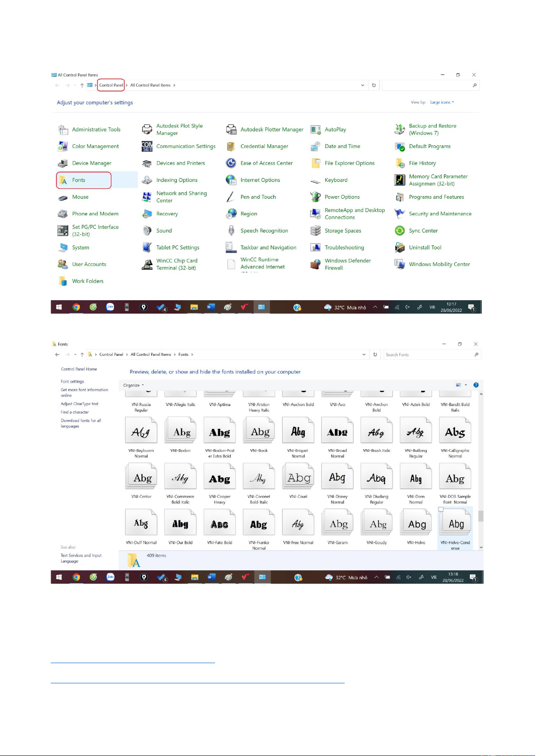Open Programs and Features
This screenshot has width=535, height=756.
click(436, 197)
